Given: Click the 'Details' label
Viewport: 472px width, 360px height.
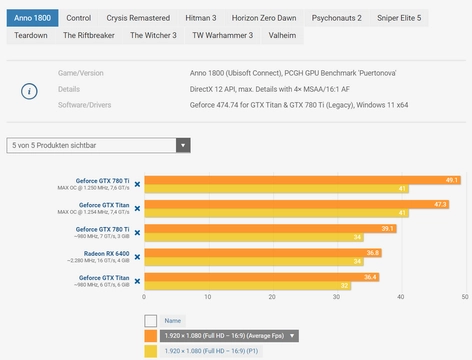Looking at the screenshot, I should pos(69,89).
